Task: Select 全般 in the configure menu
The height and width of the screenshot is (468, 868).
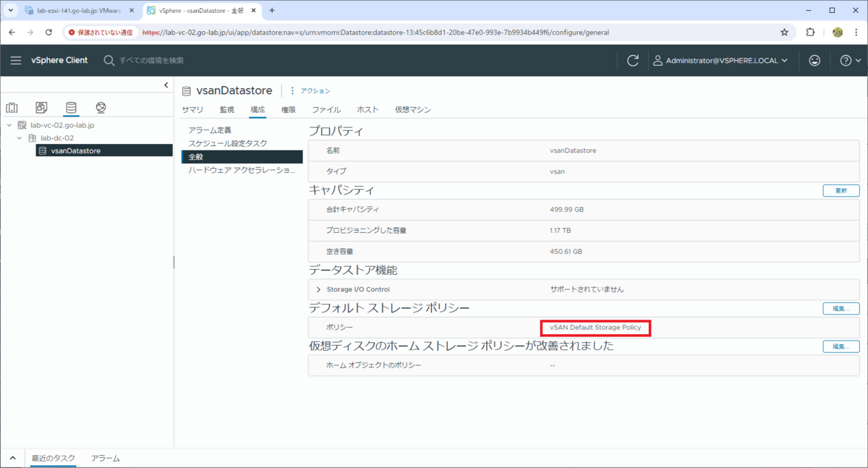Action: 242,157
